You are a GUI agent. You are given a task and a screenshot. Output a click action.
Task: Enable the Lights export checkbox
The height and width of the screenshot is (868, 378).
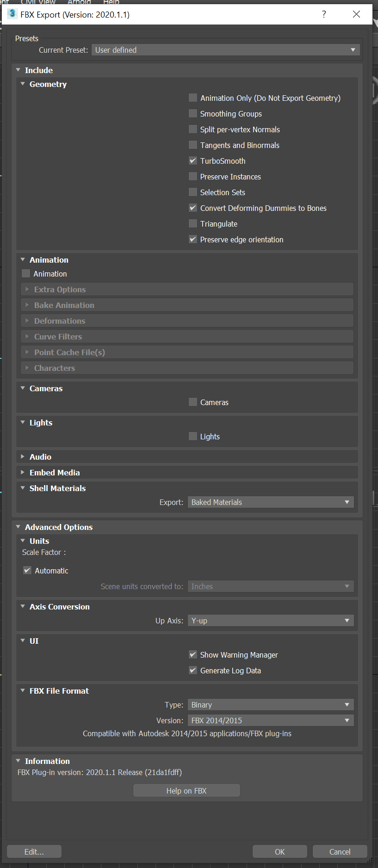coord(193,436)
